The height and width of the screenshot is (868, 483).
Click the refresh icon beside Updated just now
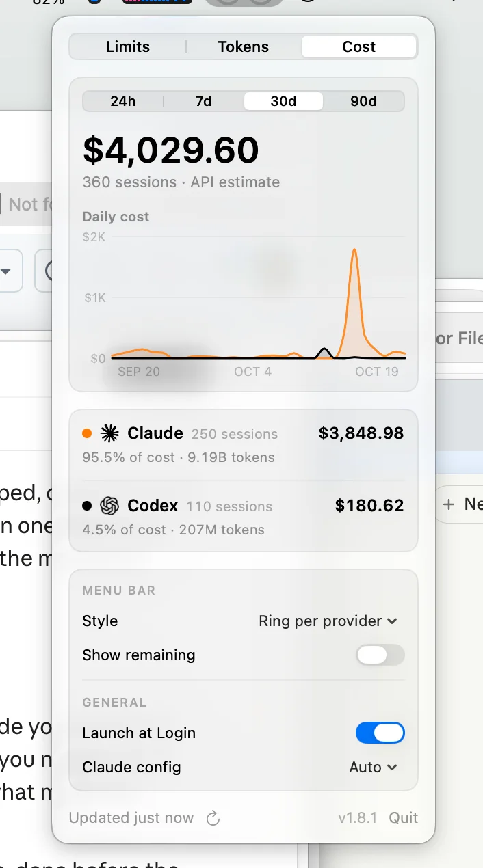click(213, 818)
